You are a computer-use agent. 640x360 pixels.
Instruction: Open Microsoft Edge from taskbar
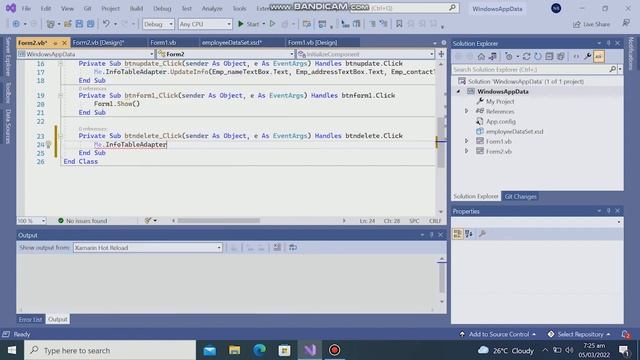coord(260,350)
